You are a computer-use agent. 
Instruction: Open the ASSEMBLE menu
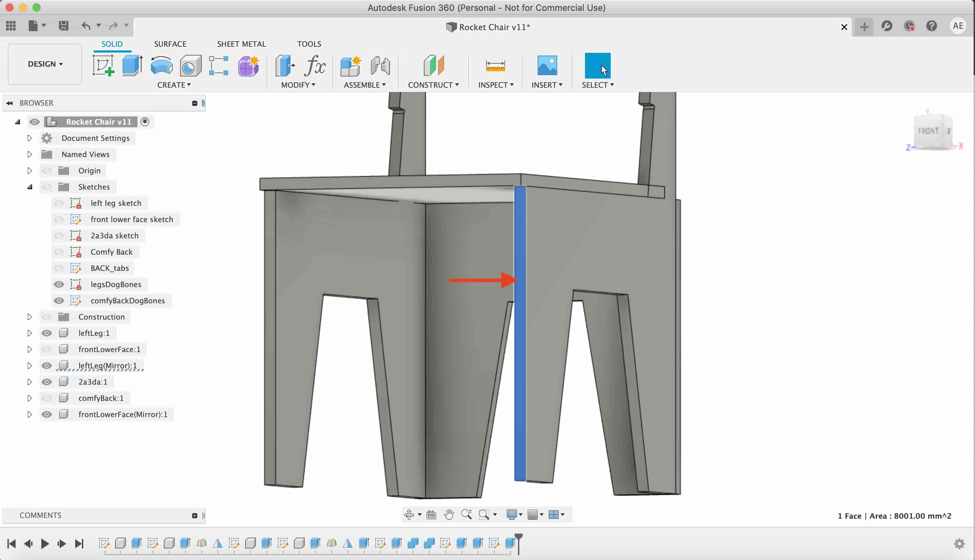[x=365, y=85]
